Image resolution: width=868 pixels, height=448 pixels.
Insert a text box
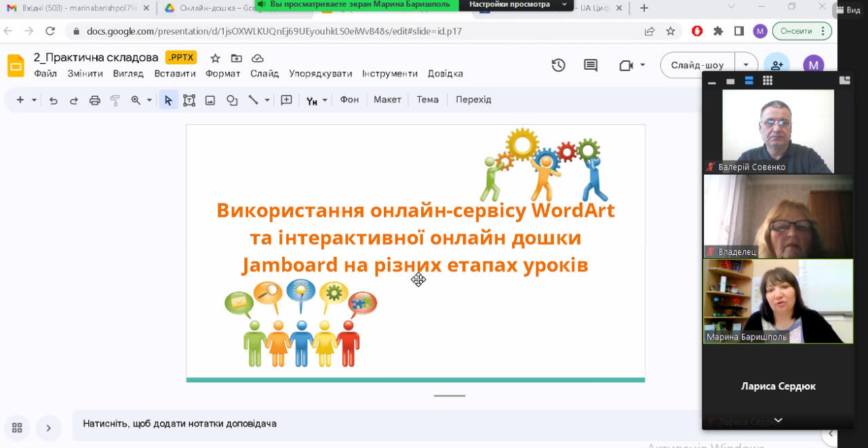(x=189, y=100)
